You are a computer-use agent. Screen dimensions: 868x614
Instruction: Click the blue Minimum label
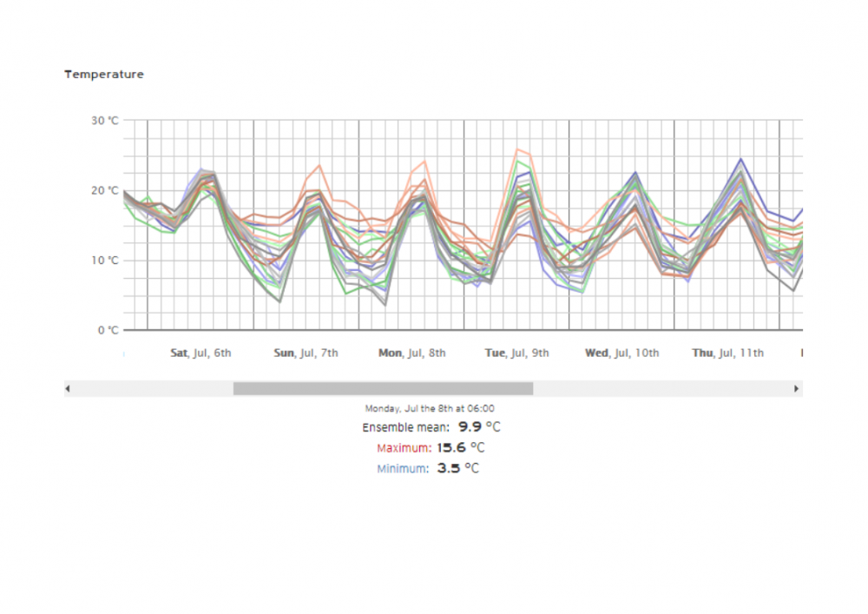tap(403, 469)
